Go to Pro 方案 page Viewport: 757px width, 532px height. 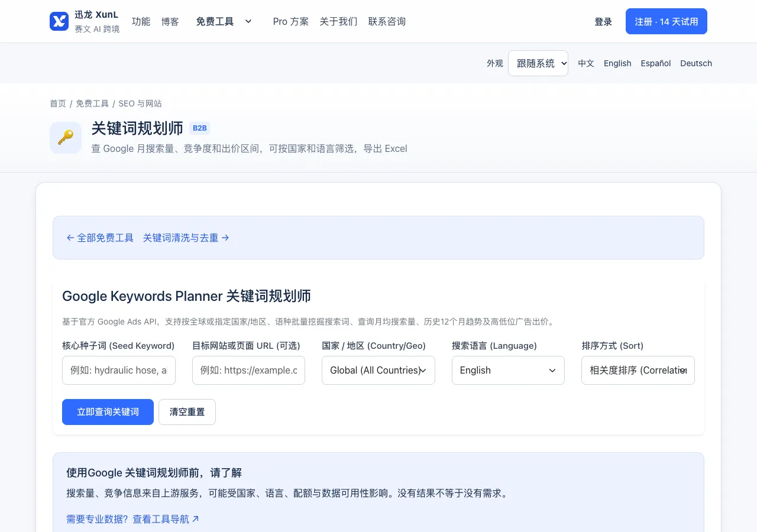[x=291, y=21]
